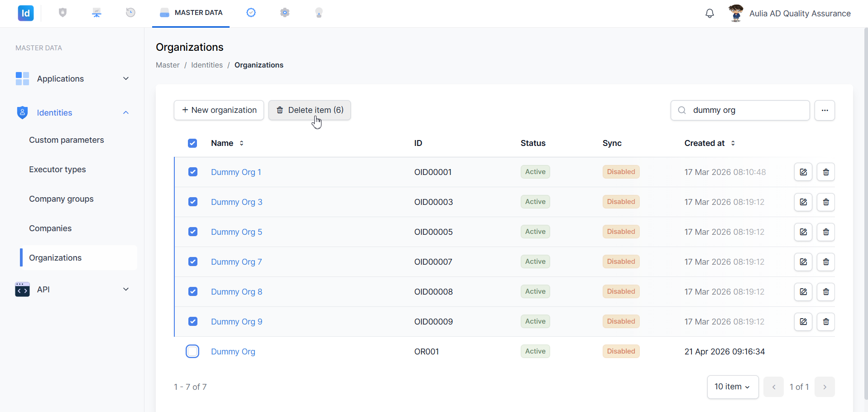Image resolution: width=868 pixels, height=412 pixels.
Task: Open notifications bell
Action: (710, 14)
